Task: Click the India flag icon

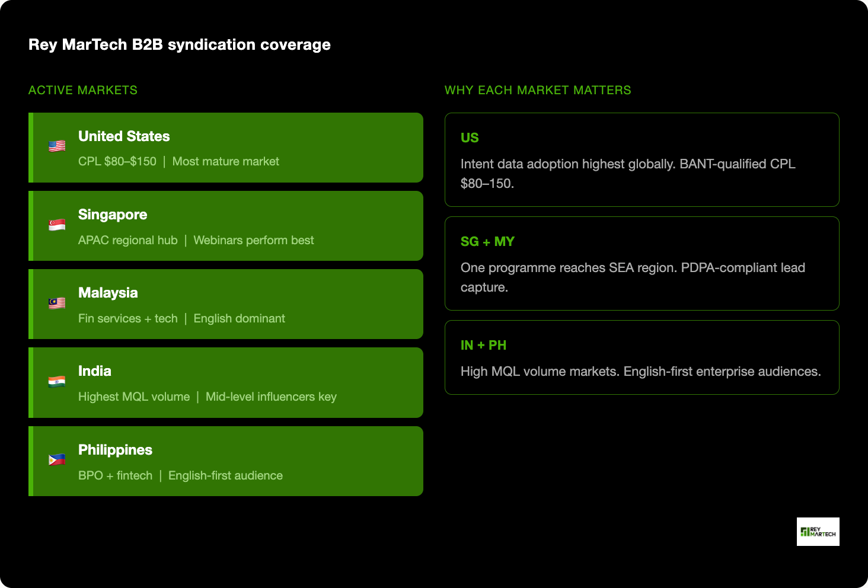Action: coord(57,382)
